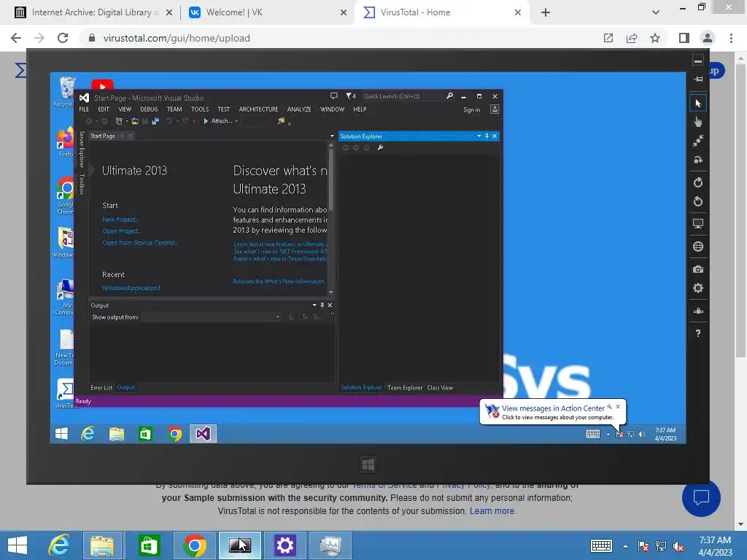Viewport: 747px width, 560px height.
Task: Open Show output from combo box
Action: [x=212, y=317]
